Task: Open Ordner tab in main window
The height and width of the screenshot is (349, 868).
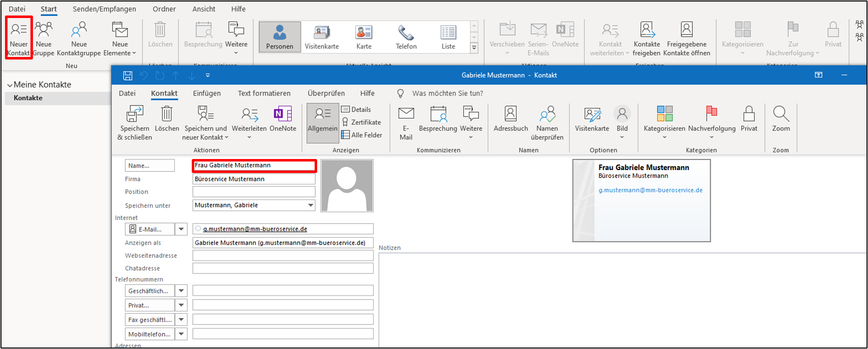Action: [164, 9]
